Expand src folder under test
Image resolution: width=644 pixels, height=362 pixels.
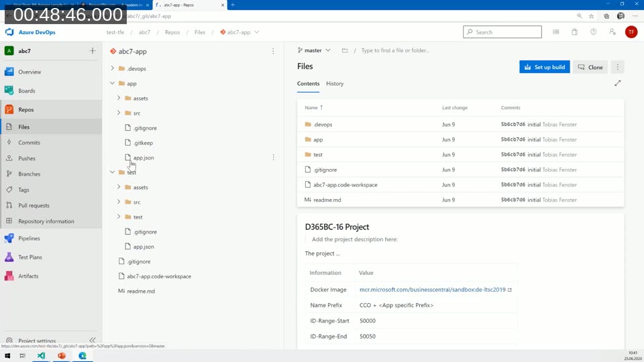tap(119, 202)
